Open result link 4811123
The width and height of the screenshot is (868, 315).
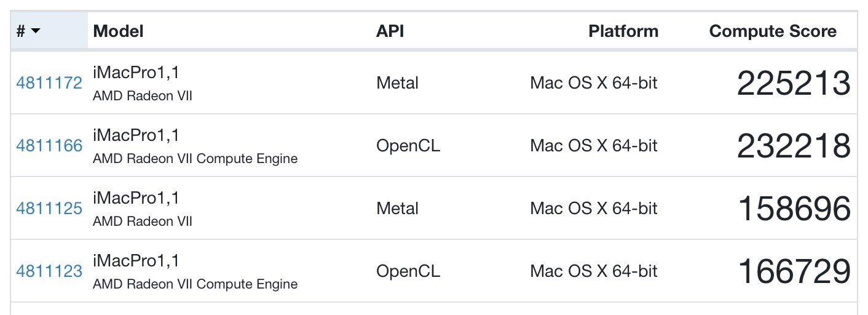[49, 271]
